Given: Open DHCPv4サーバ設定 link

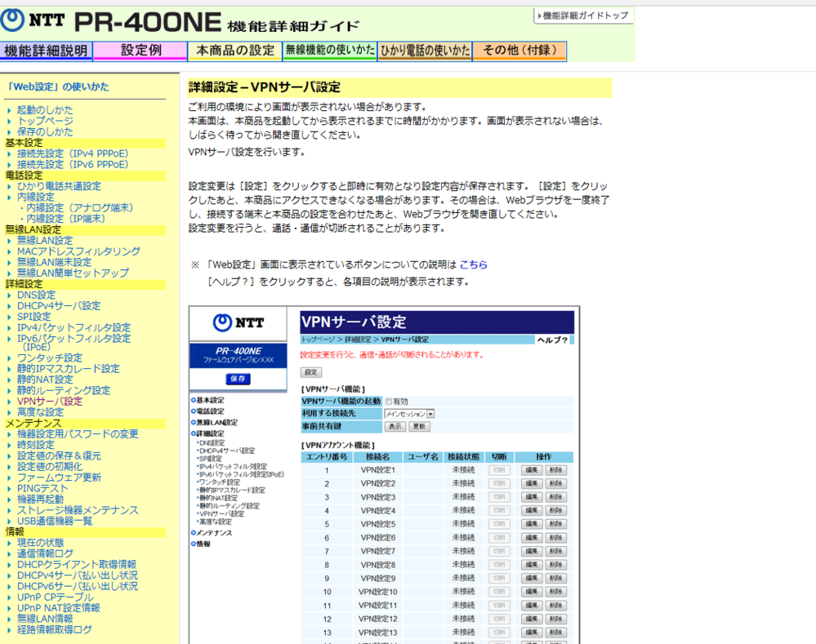Looking at the screenshot, I should tap(59, 306).
